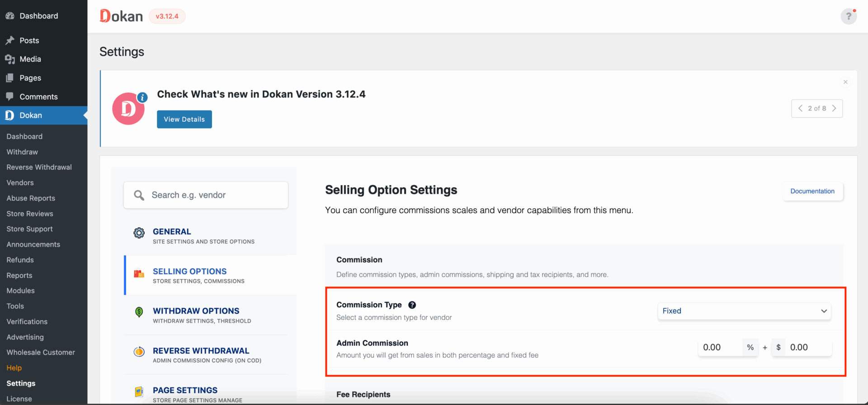The width and height of the screenshot is (868, 405).
Task: Click the Dokan logo in header
Action: coord(121,16)
